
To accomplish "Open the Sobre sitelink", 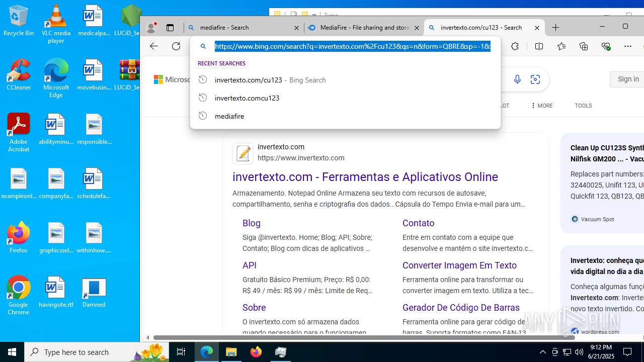I will pos(254,308).
